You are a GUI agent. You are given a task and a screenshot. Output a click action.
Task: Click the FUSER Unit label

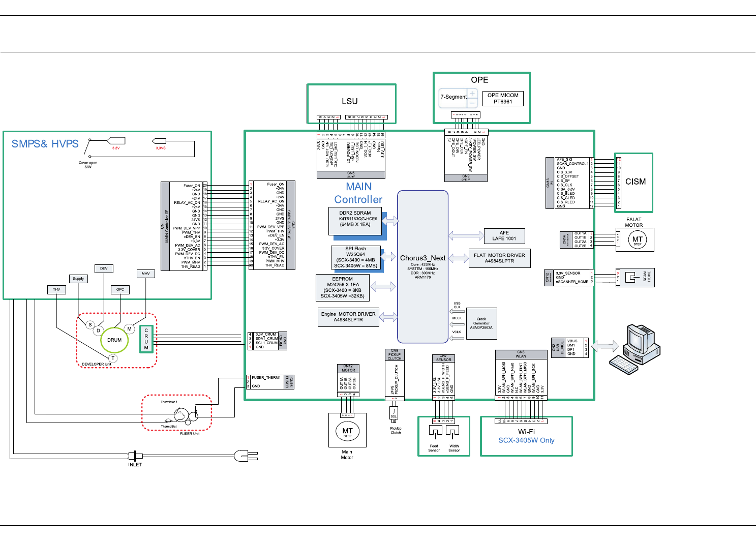click(190, 434)
